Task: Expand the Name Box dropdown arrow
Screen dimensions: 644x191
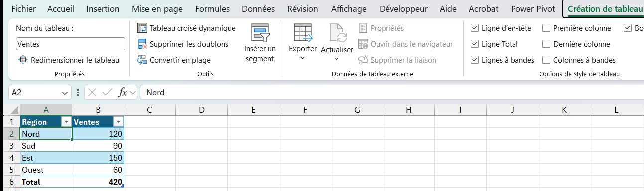Action: 65,93
